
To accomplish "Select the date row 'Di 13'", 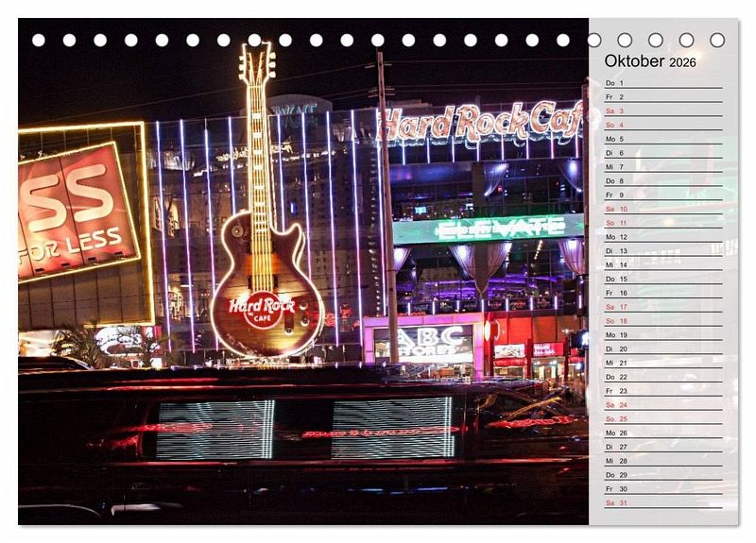I will coord(663,250).
